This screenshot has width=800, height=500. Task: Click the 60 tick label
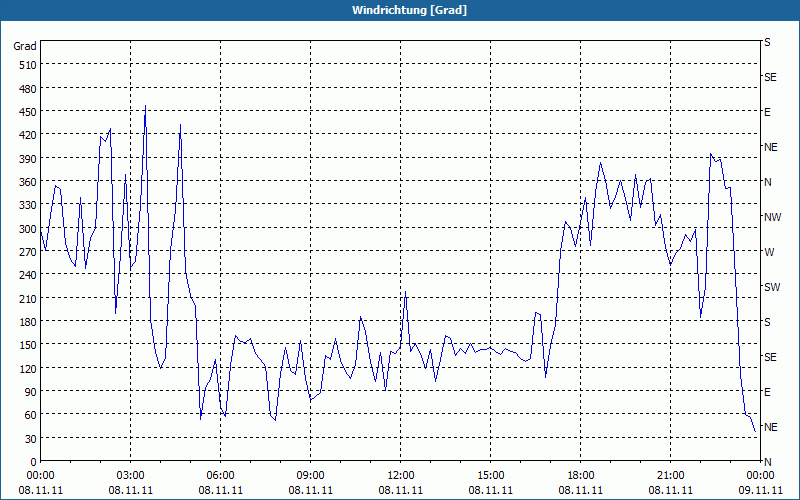click(x=31, y=415)
